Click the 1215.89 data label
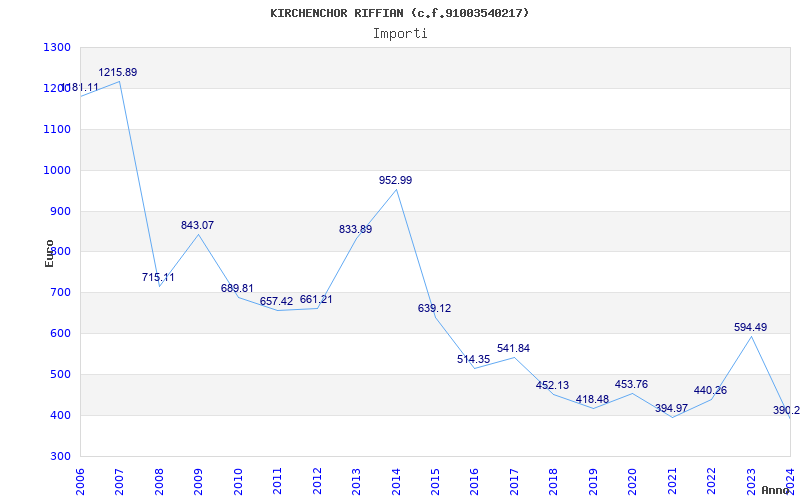Image resolution: width=800 pixels, height=500 pixels. click(117, 72)
